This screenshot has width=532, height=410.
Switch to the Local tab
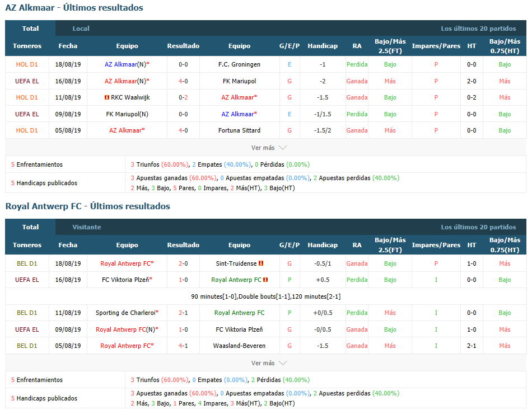click(81, 29)
